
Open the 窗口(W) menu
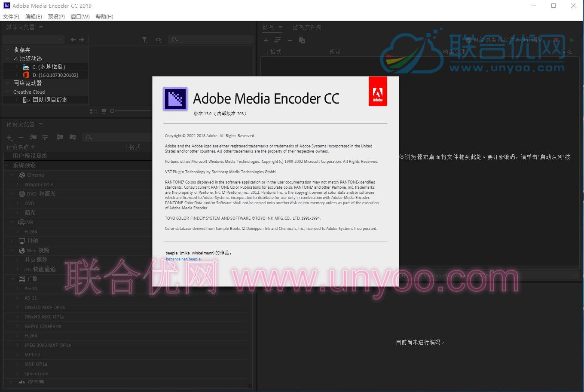click(x=80, y=16)
